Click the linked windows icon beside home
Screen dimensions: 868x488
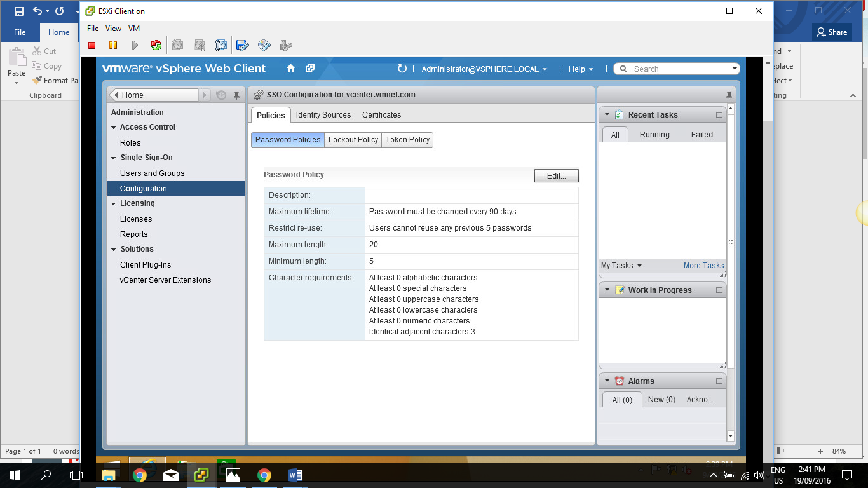310,69
